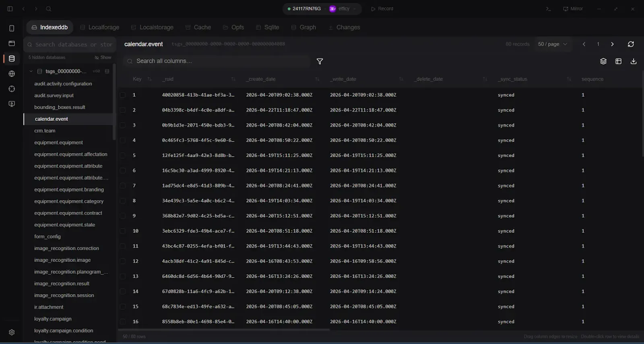Open the window/browser icon in left sidebar
This screenshot has width=644, height=344.
coord(12,44)
